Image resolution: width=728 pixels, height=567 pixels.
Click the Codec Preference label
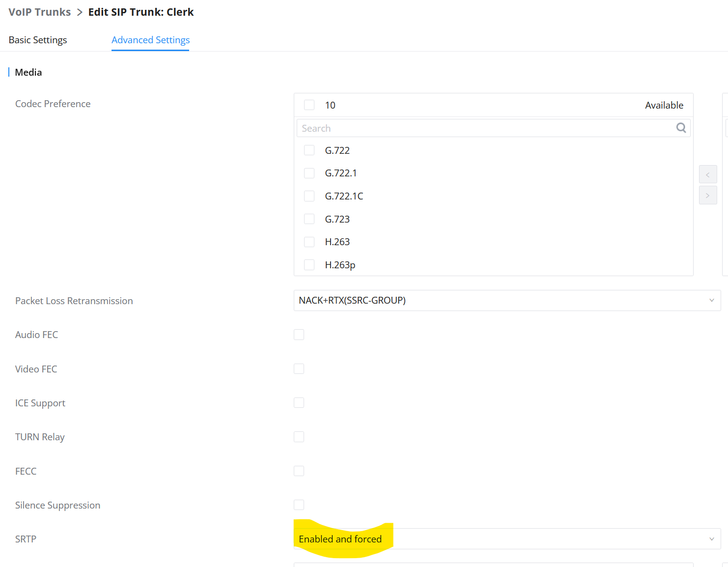[x=53, y=104]
